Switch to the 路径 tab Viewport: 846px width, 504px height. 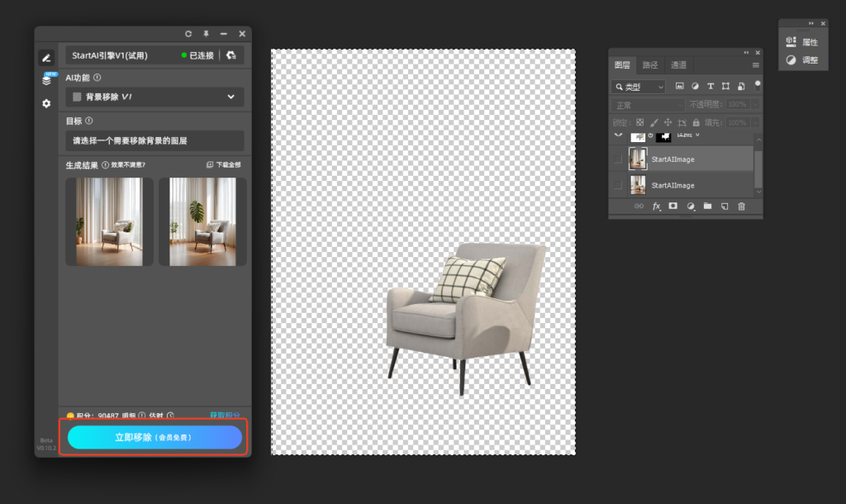(650, 64)
